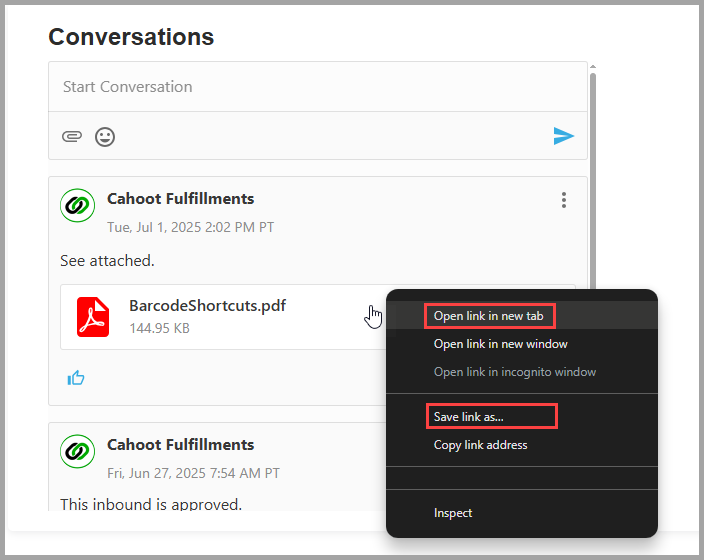Select Open link in new tab
This screenshot has width=704, height=560.
(488, 316)
